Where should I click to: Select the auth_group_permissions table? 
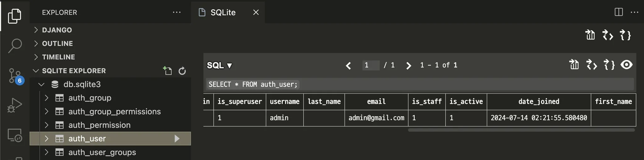pyautogui.click(x=114, y=112)
